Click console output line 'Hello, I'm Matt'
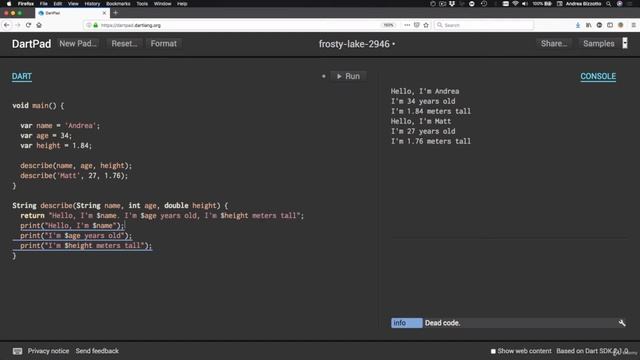The image size is (640, 360). [x=421, y=121]
